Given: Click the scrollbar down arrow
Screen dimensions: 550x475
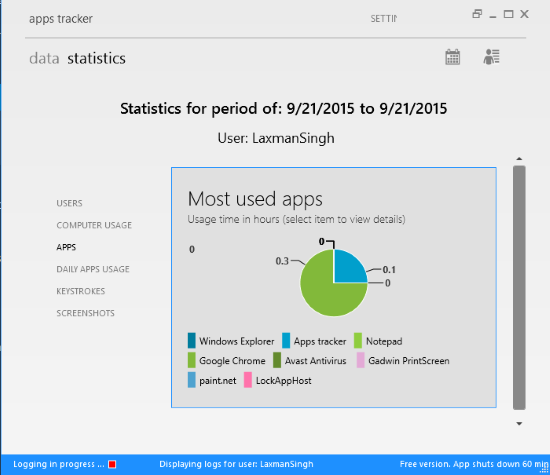Looking at the screenshot, I should click(519, 423).
